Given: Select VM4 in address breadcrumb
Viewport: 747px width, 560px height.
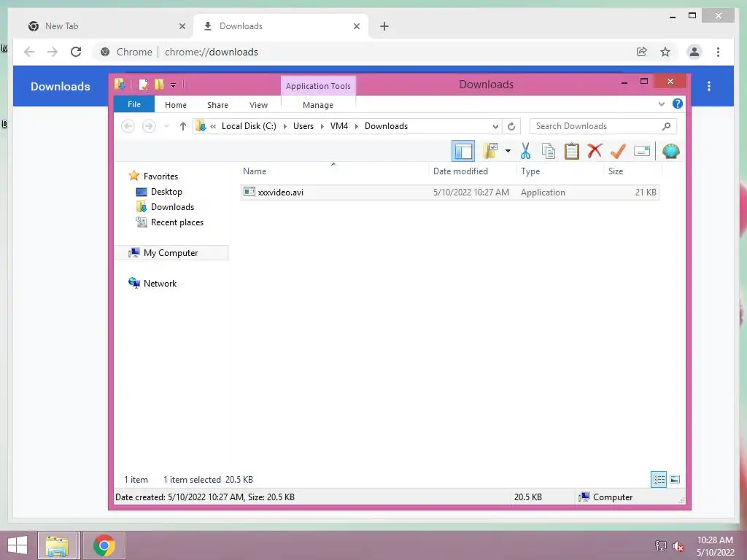Looking at the screenshot, I should [x=339, y=126].
